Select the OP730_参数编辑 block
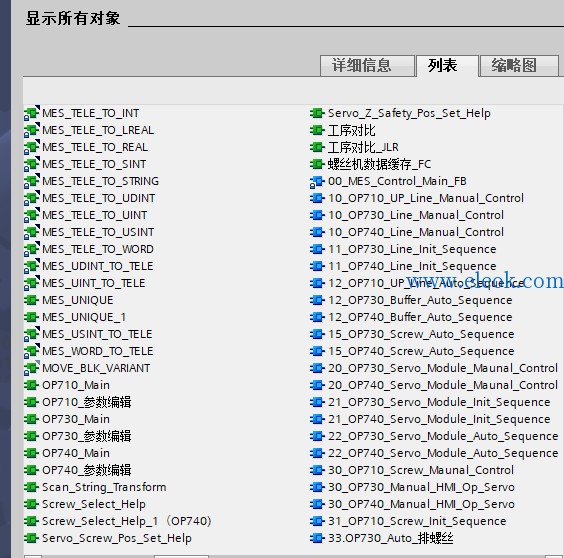The image size is (564, 558). coord(86,436)
